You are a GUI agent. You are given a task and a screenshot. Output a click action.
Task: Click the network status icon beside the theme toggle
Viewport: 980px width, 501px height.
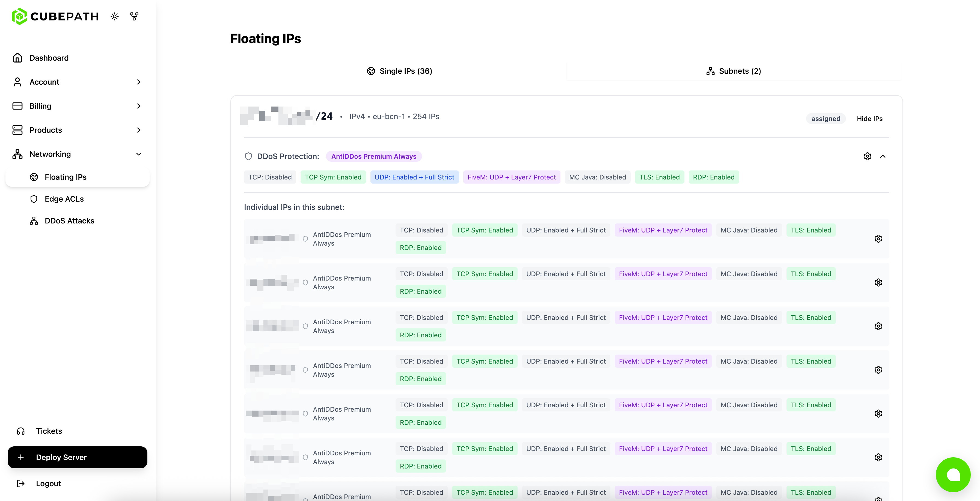[x=134, y=16]
